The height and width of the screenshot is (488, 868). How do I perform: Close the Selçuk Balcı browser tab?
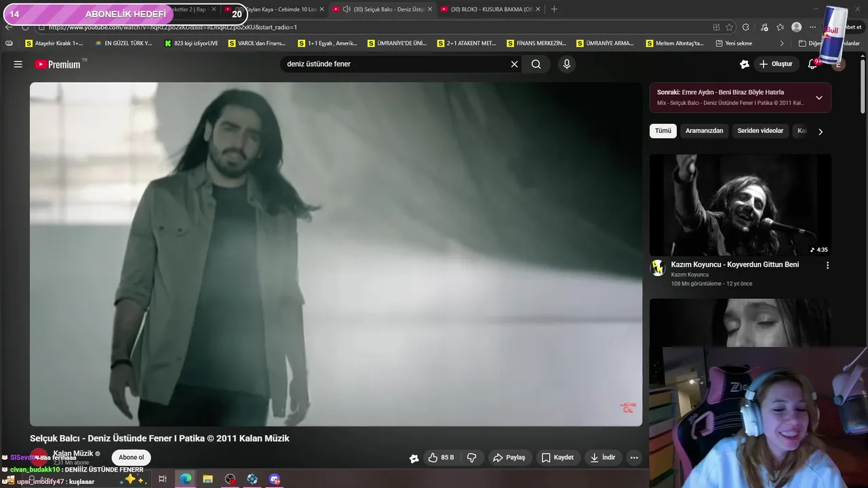click(429, 9)
